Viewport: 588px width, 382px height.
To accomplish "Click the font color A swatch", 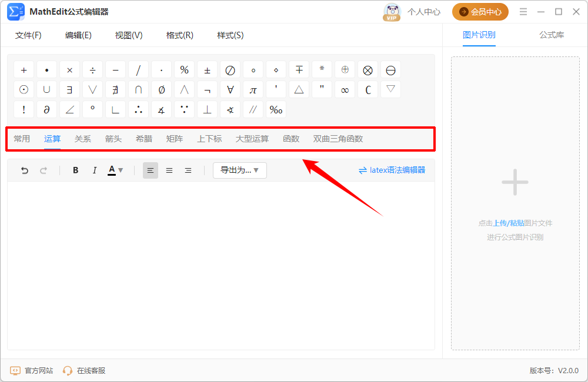I will point(112,170).
